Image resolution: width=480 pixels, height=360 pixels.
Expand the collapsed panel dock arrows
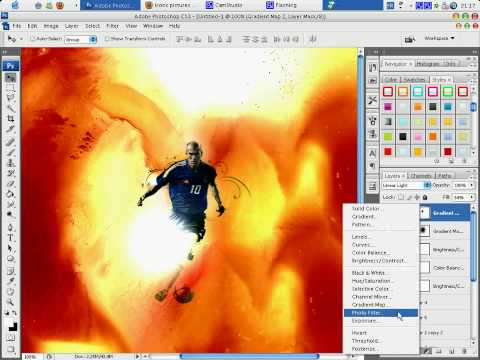tap(376, 52)
